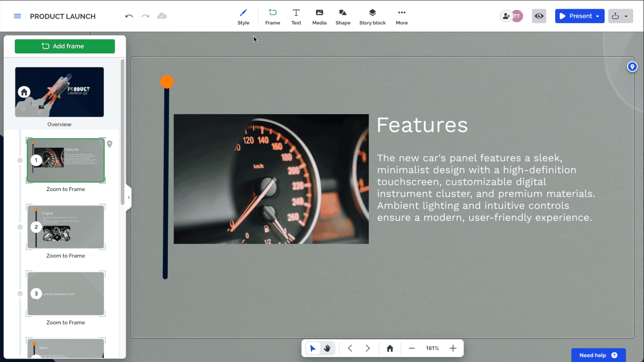
Task: Select the Text tool
Action: [296, 17]
